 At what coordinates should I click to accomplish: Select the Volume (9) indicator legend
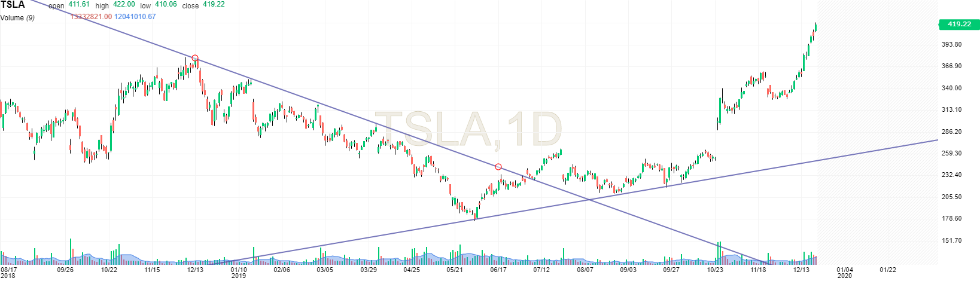pos(17,18)
